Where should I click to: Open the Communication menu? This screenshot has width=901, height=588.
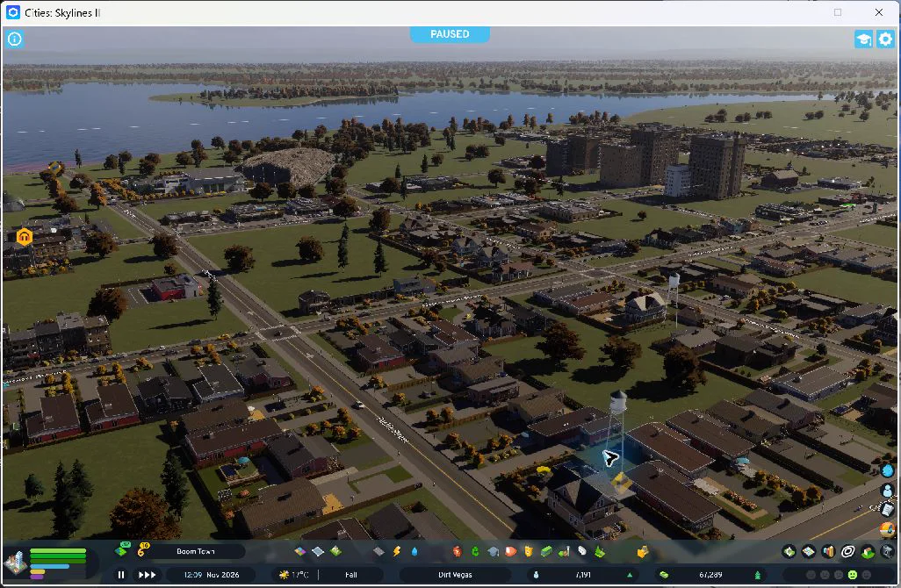click(x=582, y=551)
